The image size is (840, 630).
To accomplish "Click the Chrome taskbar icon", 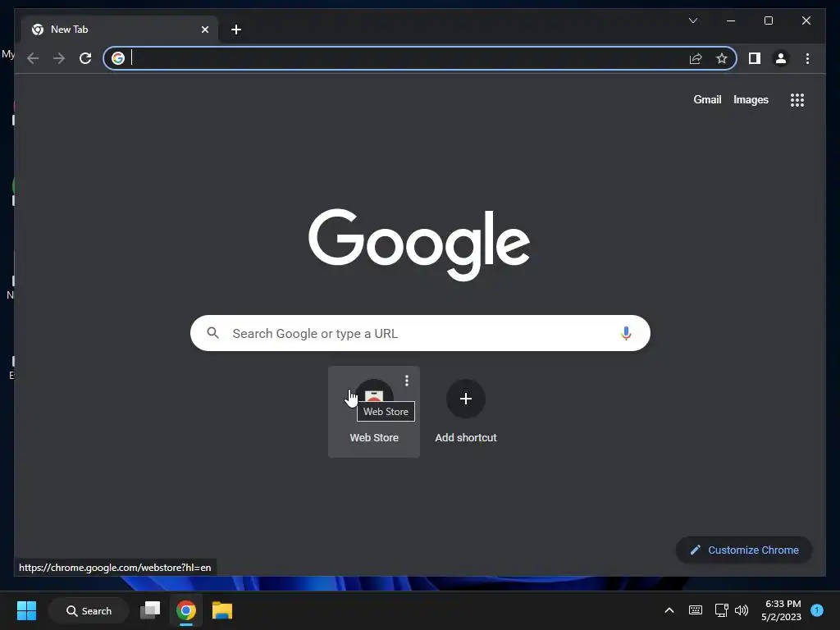I will 186,610.
